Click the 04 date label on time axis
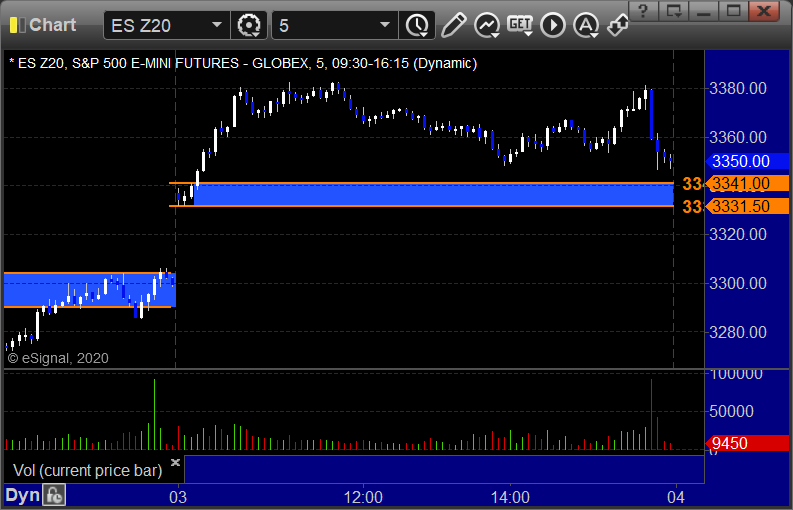This screenshot has width=793, height=510. pos(676,497)
